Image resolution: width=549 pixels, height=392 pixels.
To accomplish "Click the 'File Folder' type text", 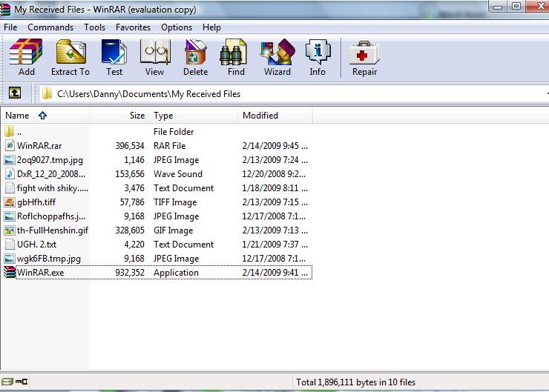I will tap(174, 132).
